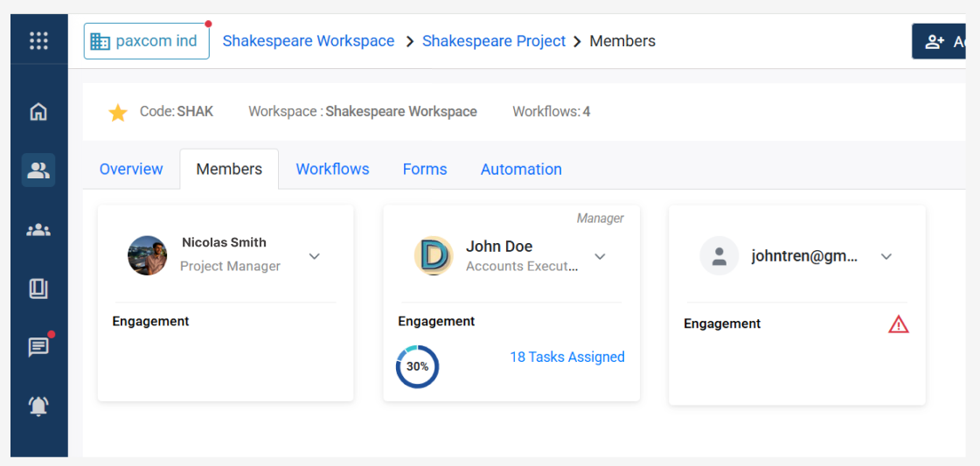This screenshot has height=466, width=980.
Task: Switch to the Workflows tab
Action: (x=332, y=170)
